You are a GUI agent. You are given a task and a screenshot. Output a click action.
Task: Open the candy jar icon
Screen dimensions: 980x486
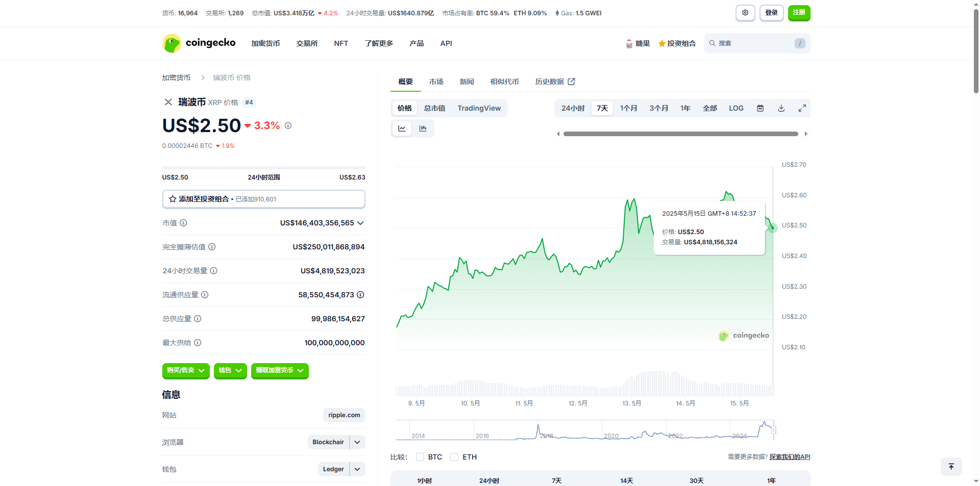[x=629, y=44]
